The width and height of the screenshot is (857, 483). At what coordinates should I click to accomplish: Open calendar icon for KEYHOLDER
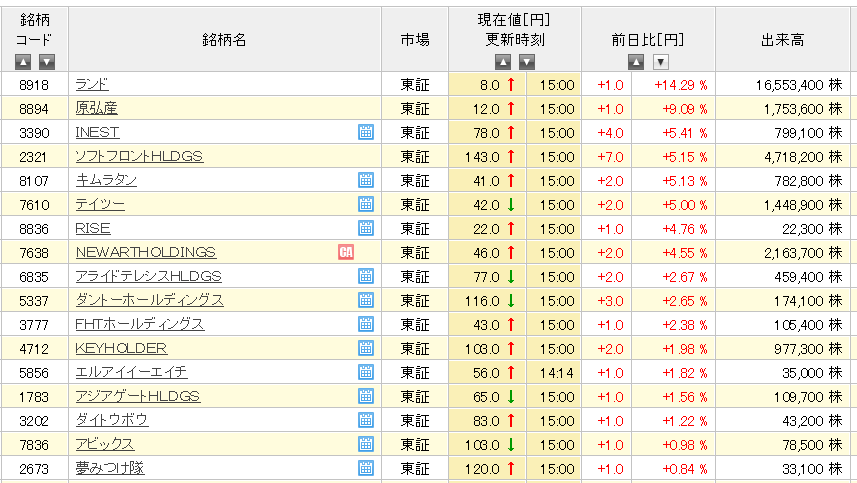click(366, 348)
